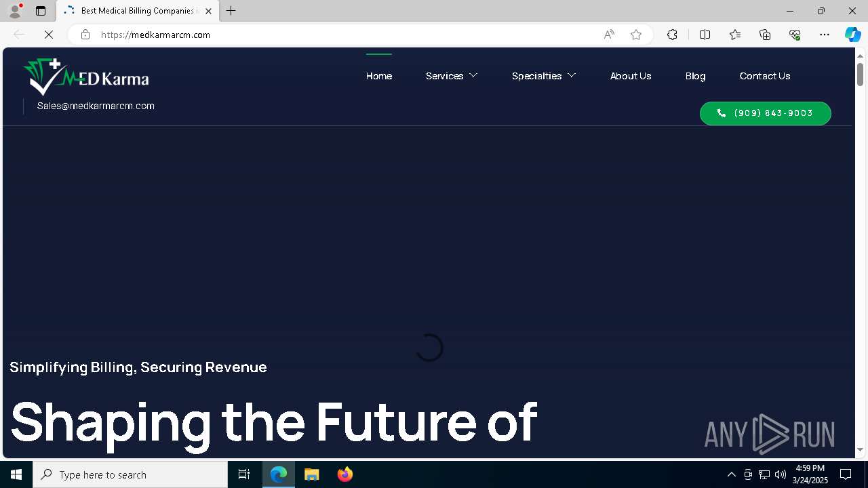This screenshot has height=488, width=868.
Task: Expand the Services dropdown
Action: 452,76
